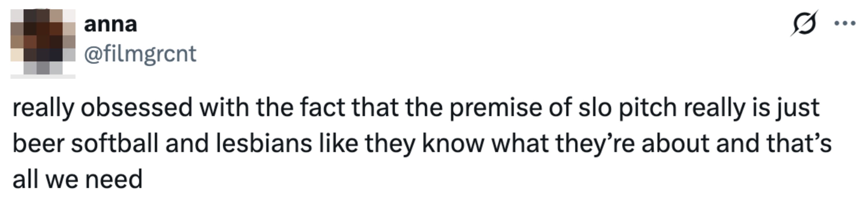Click the word "beer" in the tweet
Viewport: 868px width, 206px height.
click(x=38, y=143)
